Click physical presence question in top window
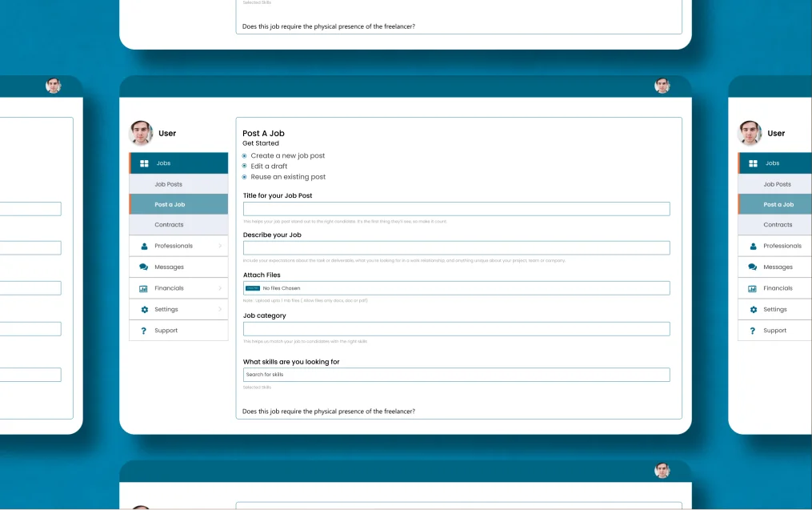812x510 pixels. [328, 26]
